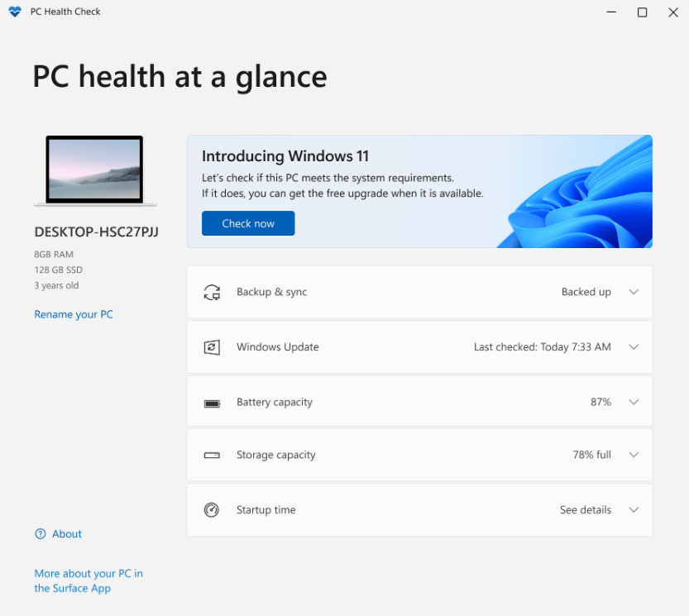Expand the Backup & sync chevron

pos(634,292)
